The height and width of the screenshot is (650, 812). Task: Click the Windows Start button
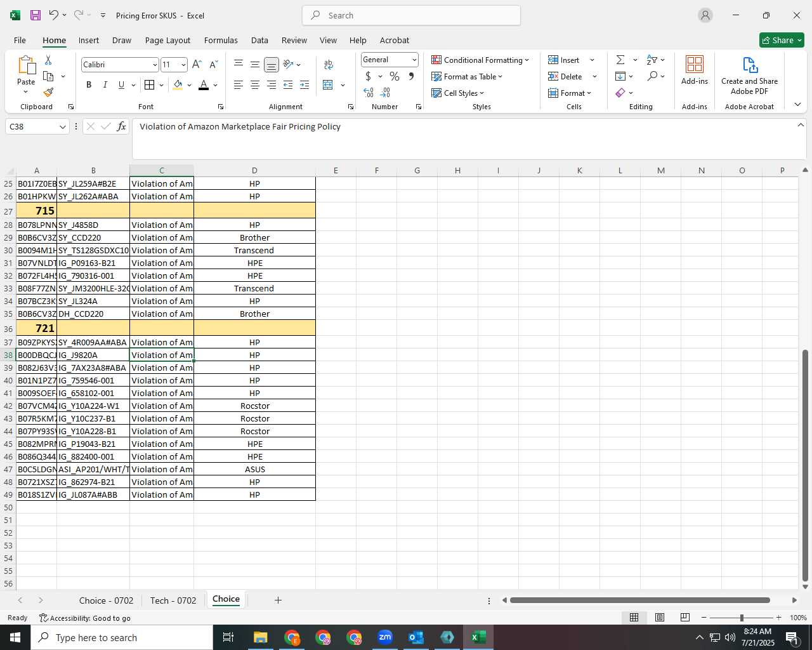tap(15, 637)
